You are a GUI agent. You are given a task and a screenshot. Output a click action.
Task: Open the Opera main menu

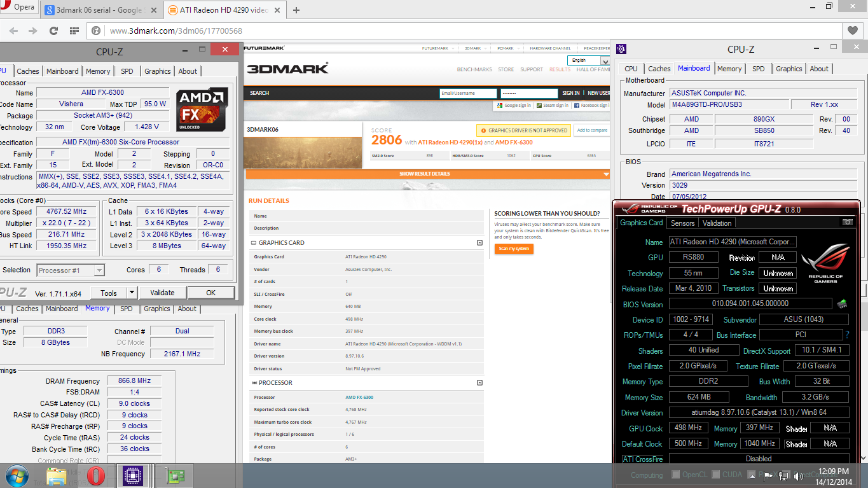19,8
